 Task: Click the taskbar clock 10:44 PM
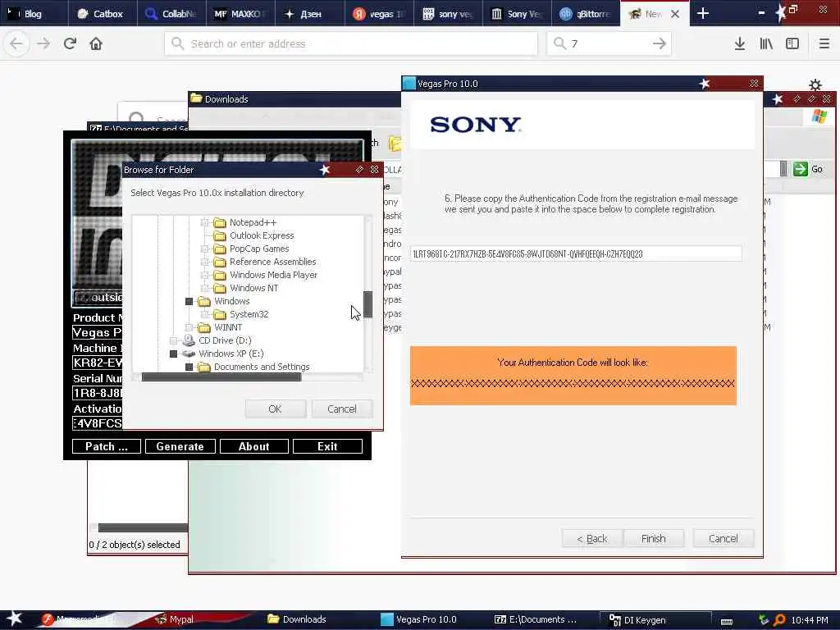click(x=810, y=620)
